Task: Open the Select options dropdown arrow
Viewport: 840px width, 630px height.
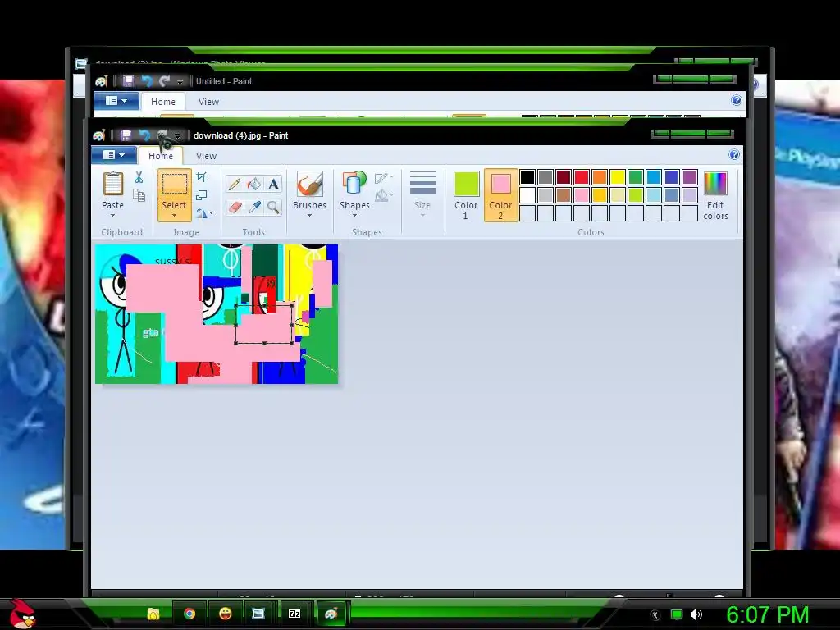Action: point(174,216)
